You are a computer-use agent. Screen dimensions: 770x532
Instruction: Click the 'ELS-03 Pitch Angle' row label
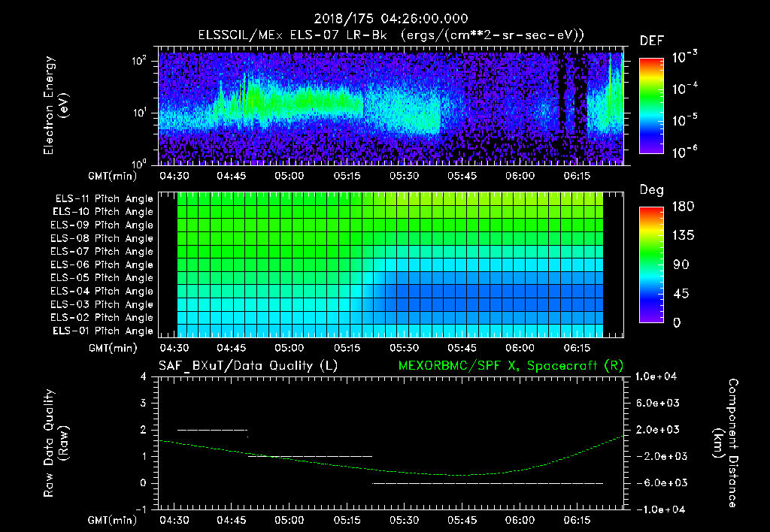point(102,305)
